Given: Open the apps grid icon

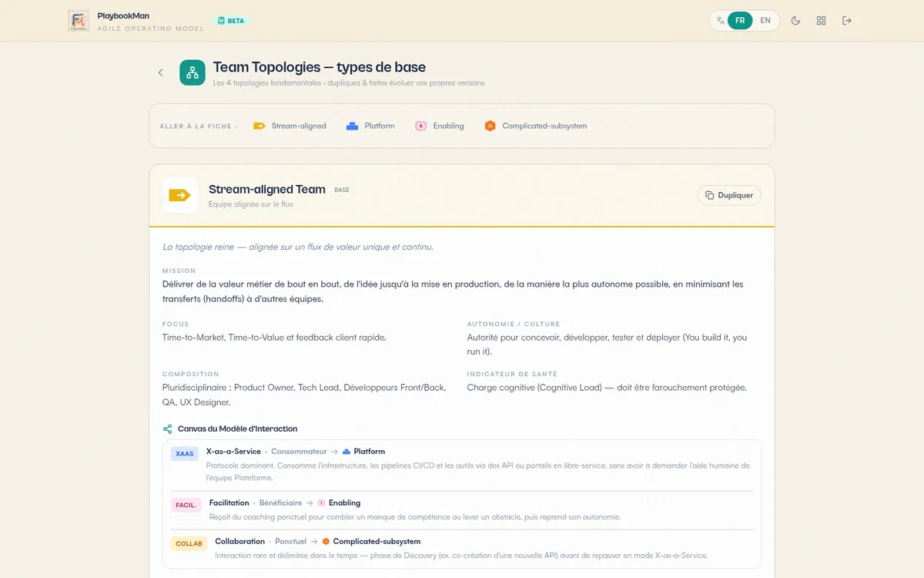Looking at the screenshot, I should pyautogui.click(x=822, y=21).
